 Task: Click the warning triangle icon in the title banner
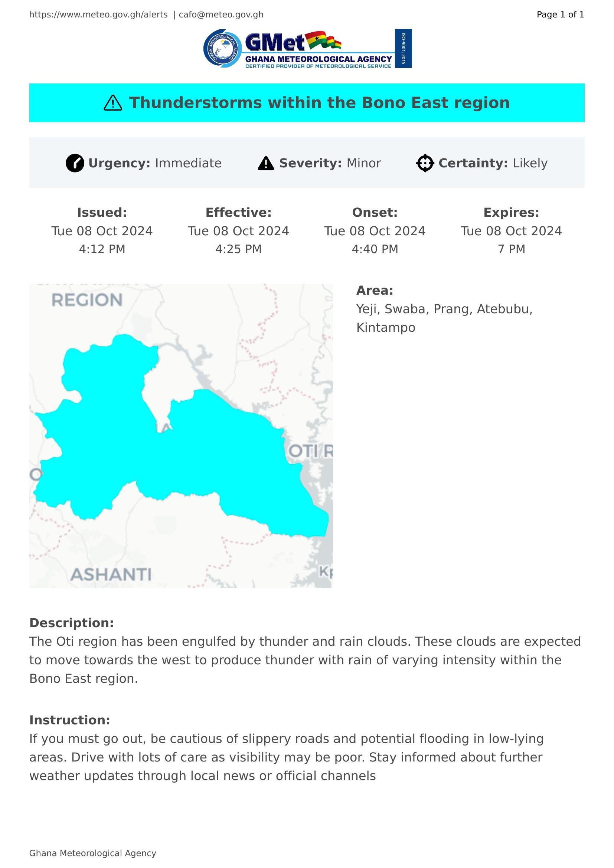(x=113, y=103)
